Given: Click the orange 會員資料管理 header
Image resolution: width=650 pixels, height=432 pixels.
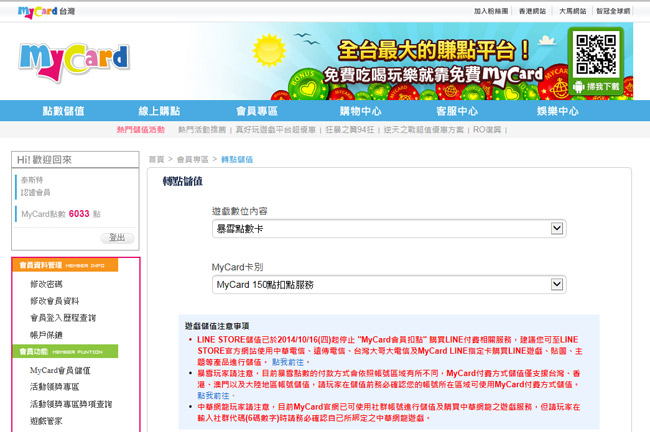Looking at the screenshot, I should [x=65, y=265].
